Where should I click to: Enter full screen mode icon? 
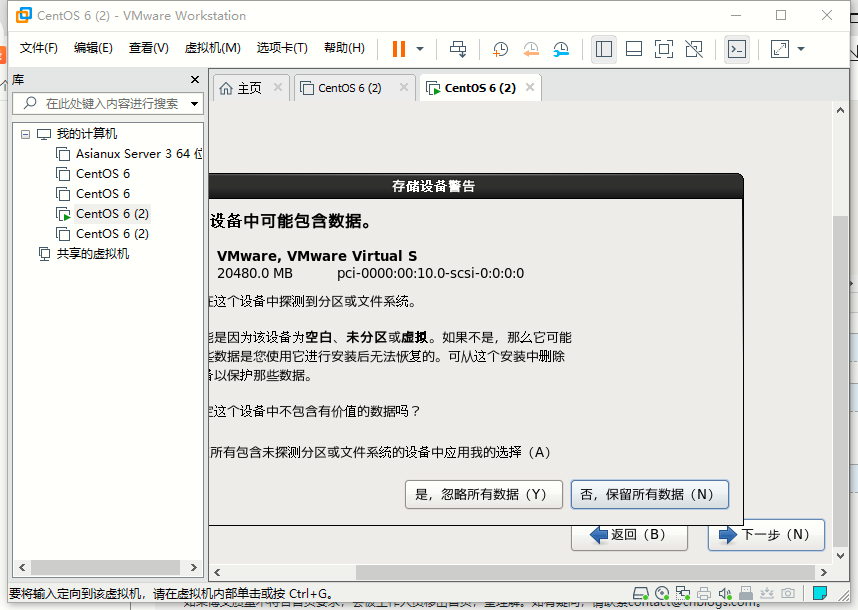(664, 49)
